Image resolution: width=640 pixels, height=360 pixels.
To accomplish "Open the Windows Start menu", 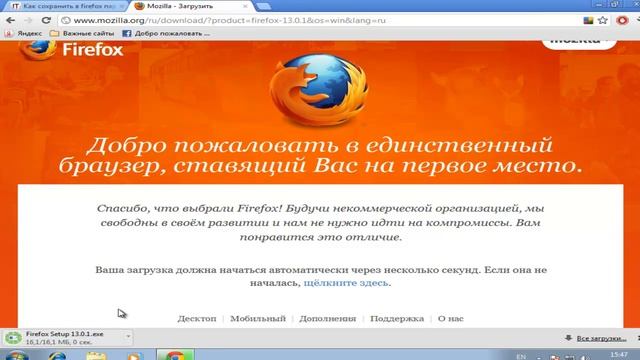I will tap(17, 356).
